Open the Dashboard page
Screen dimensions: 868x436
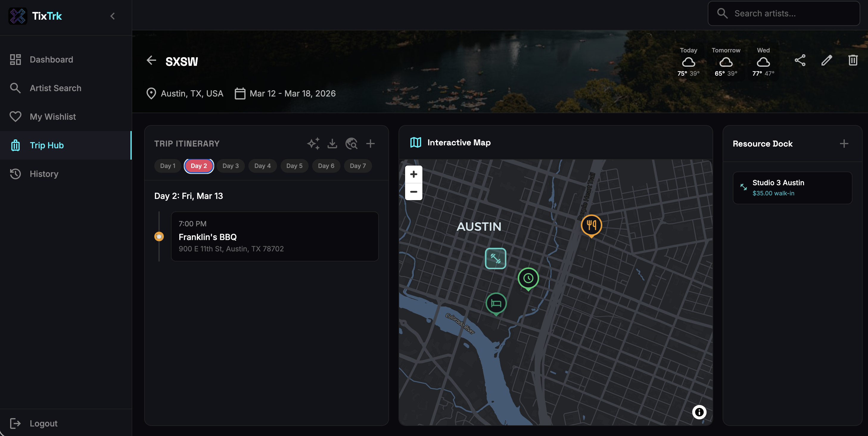(66, 59)
